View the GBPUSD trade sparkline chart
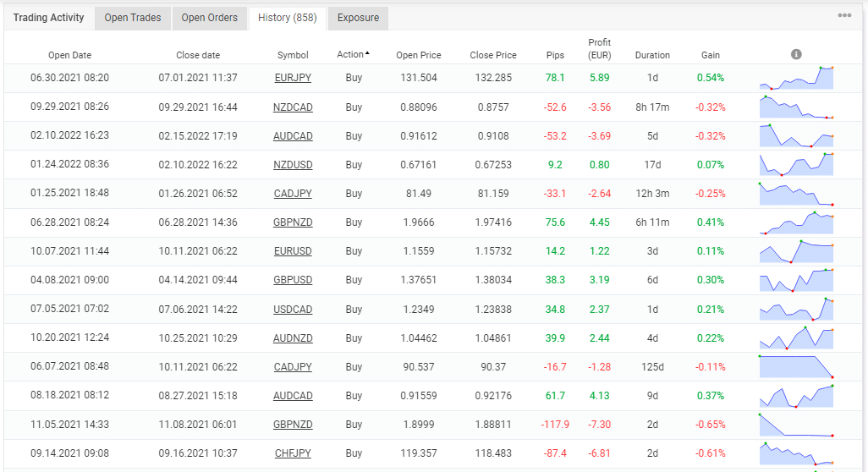 (x=796, y=280)
